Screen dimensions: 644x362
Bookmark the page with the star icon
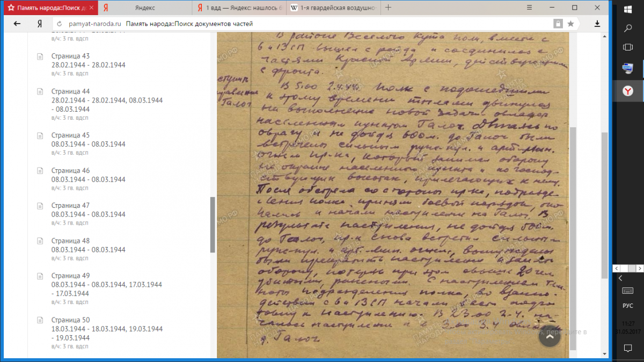click(x=570, y=24)
